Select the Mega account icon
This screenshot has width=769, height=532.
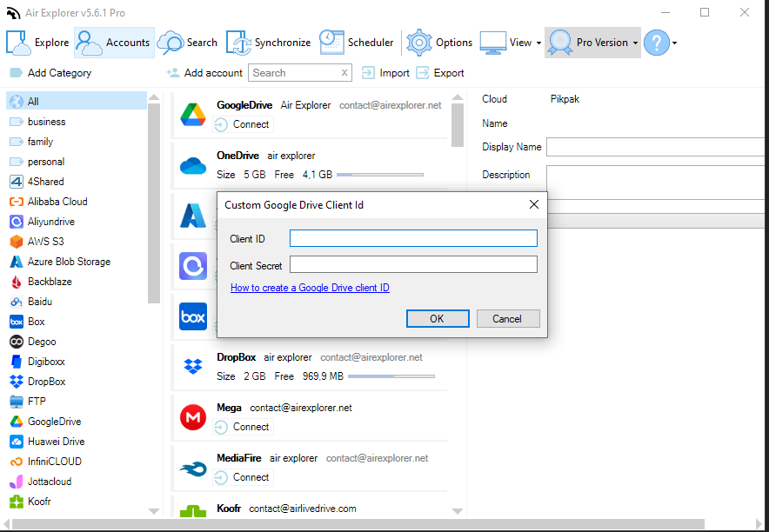tap(193, 417)
